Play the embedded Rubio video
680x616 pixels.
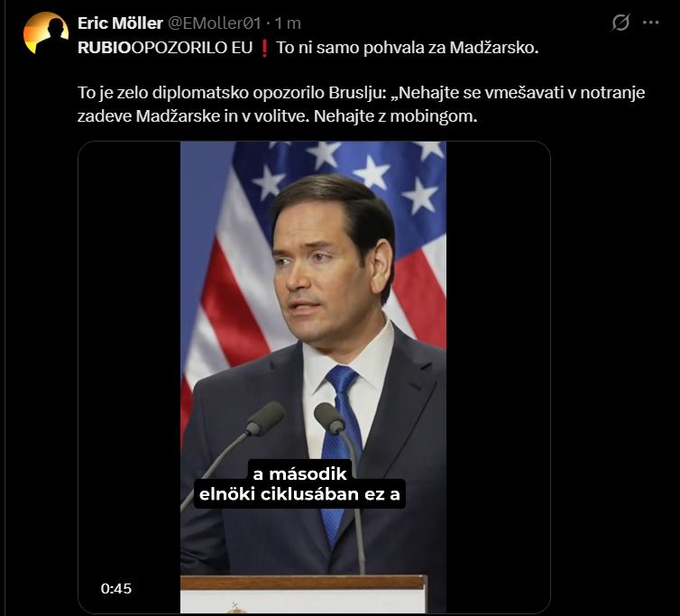pyautogui.click(x=314, y=377)
